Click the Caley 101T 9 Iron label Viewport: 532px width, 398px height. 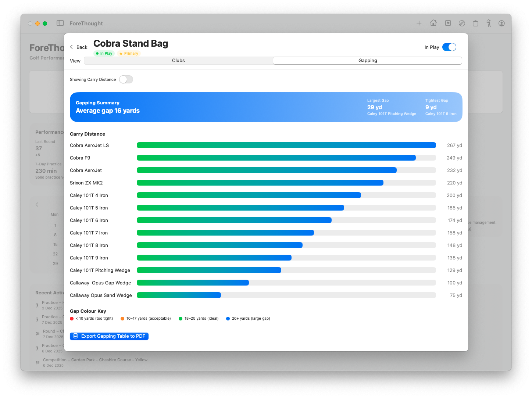[89, 258]
